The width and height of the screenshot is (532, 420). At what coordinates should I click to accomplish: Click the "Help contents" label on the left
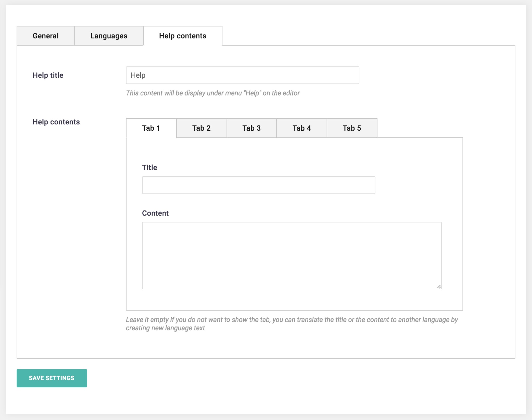tap(56, 122)
